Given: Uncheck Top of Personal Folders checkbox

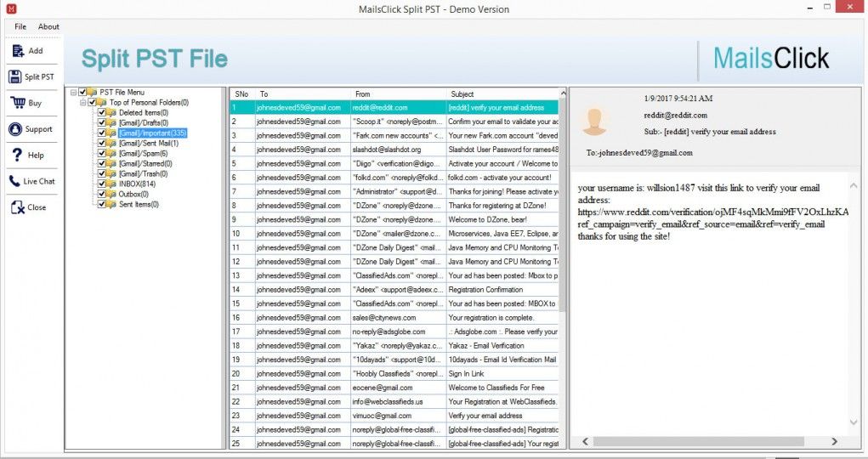Looking at the screenshot, I should pos(92,103).
